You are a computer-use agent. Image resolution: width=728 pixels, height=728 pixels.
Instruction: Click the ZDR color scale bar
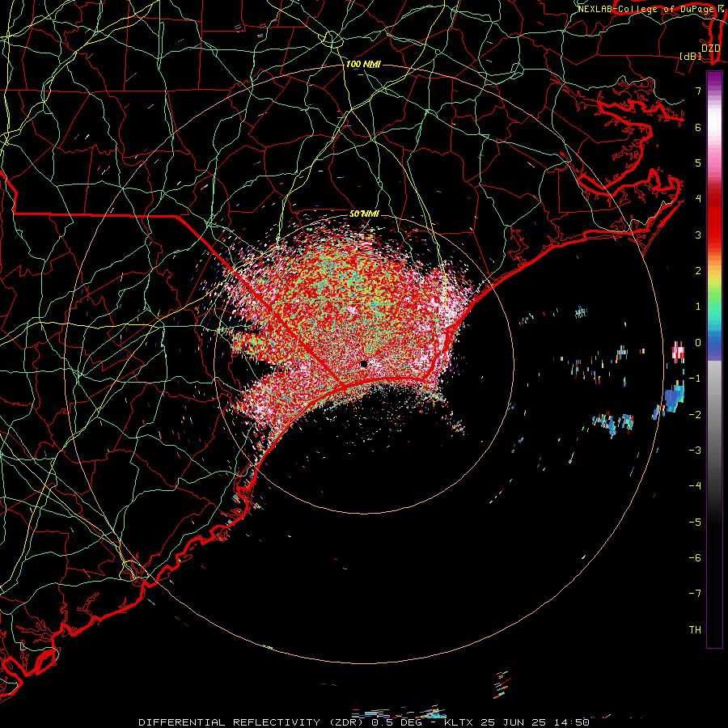coord(714,359)
